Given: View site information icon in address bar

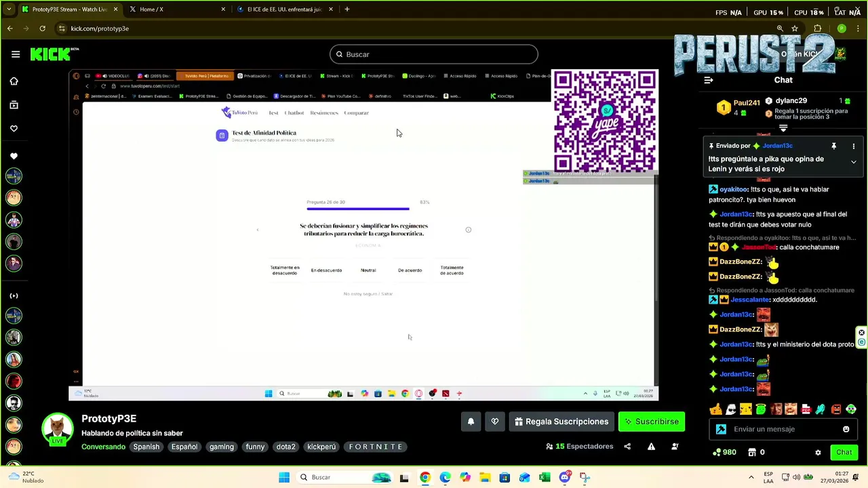Looking at the screenshot, I should click(62, 28).
